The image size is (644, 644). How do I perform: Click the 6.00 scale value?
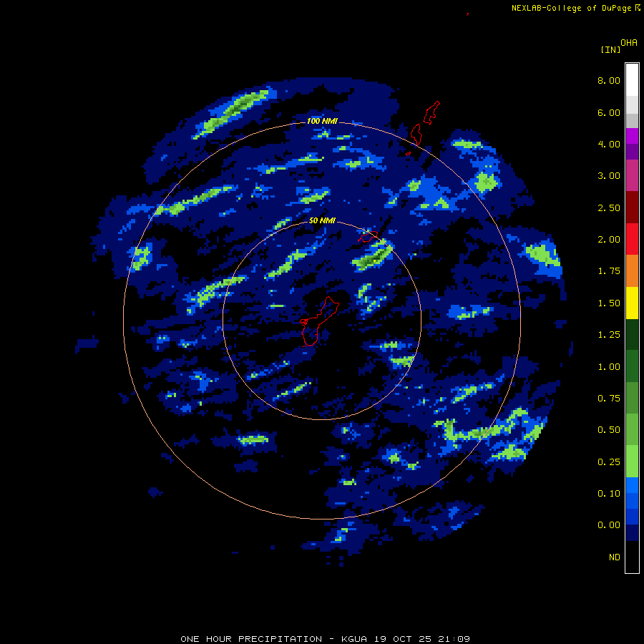coord(609,112)
